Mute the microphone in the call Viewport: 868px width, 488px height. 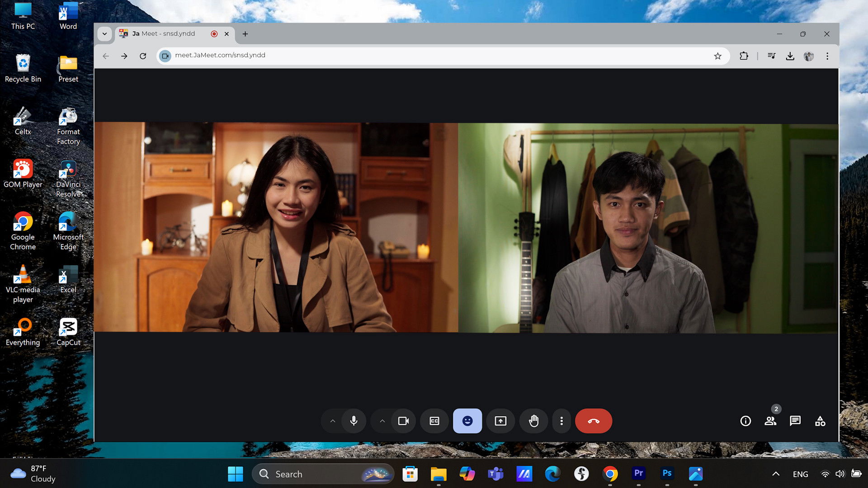click(354, 421)
